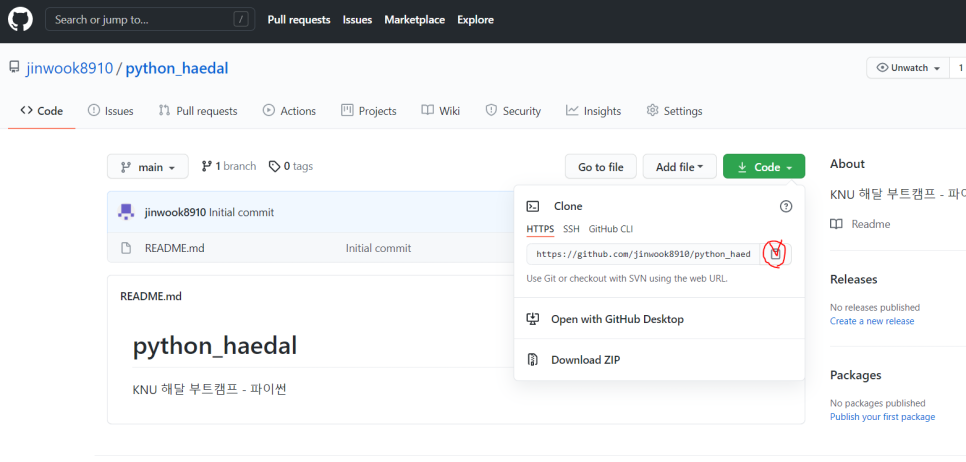Click the README.md panel header text
966x462 pixels.
[x=151, y=296]
